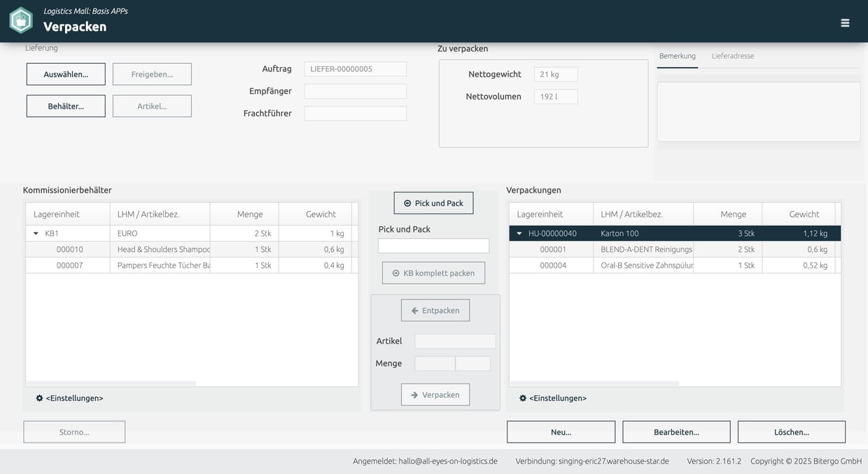Click 'Angemeldet: hallo@all-eyes-on-logistics.de' status text
This screenshot has width=868, height=474.
tap(425, 461)
